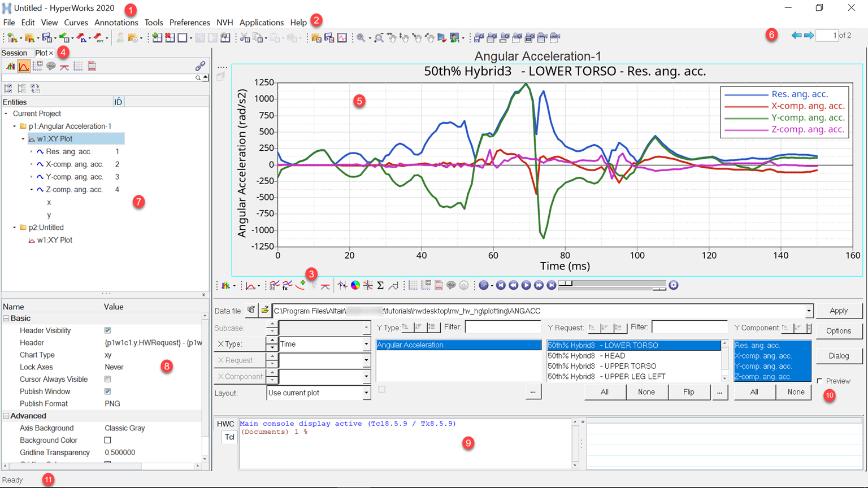Open the data file folder browse icon
868x488 pixels.
[264, 311]
